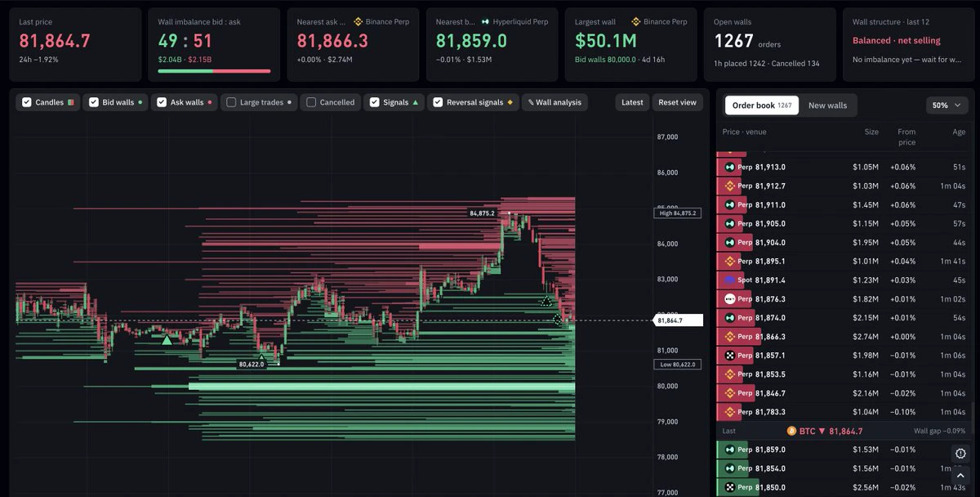Click the 80,622.0 low marker on the chart
Screen dimensions: 980x497
click(252, 364)
